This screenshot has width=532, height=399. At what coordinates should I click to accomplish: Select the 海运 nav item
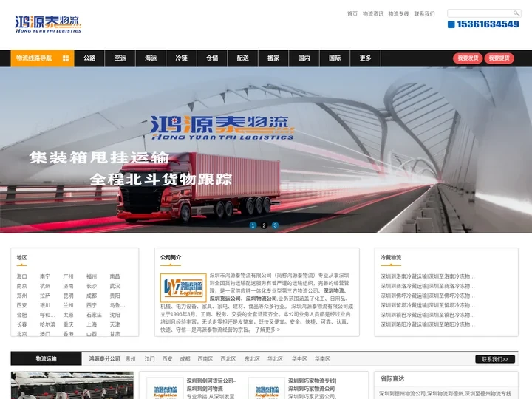(x=151, y=58)
